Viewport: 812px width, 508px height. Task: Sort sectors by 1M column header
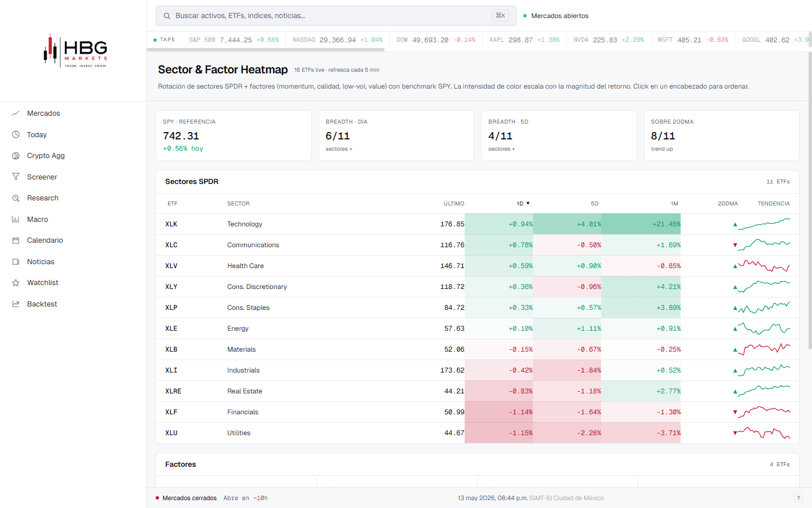(x=674, y=203)
